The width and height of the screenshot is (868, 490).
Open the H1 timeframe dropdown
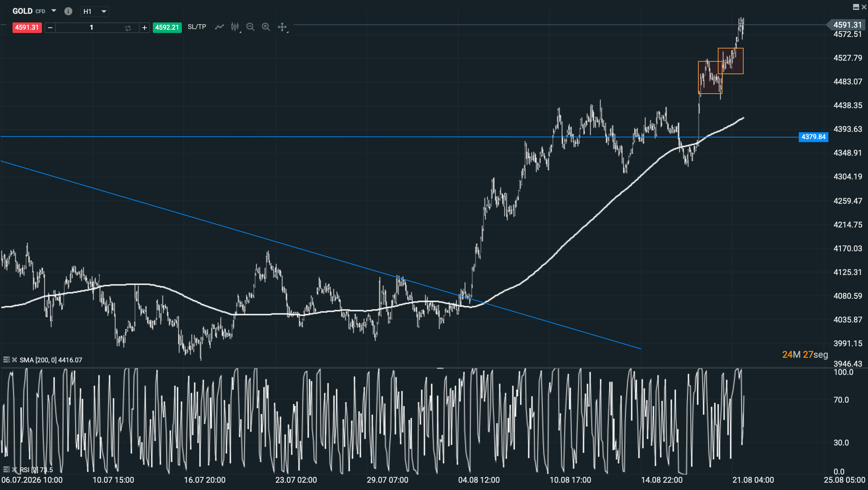[x=95, y=12]
